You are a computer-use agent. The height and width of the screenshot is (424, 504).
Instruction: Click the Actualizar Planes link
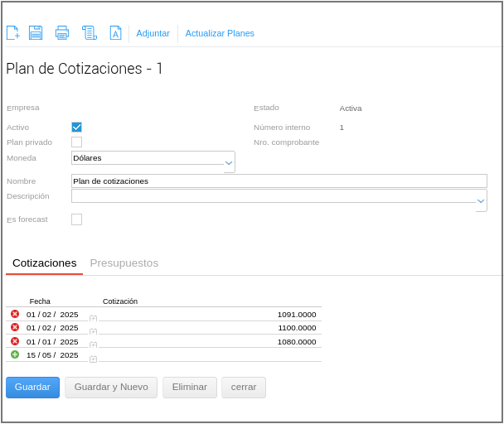pos(220,33)
